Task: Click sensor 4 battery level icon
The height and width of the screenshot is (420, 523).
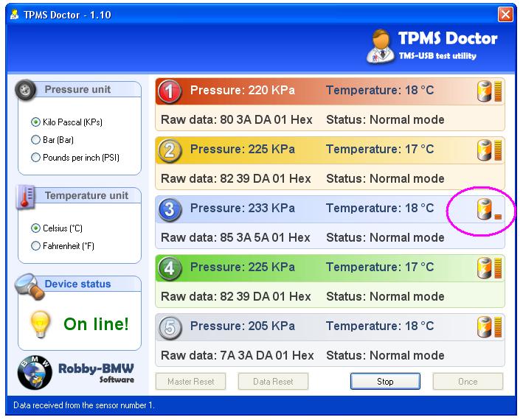Action: pyautogui.click(x=489, y=267)
